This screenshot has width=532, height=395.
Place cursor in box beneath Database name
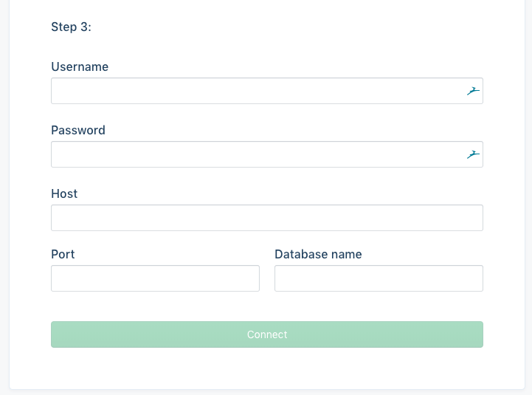coord(379,278)
